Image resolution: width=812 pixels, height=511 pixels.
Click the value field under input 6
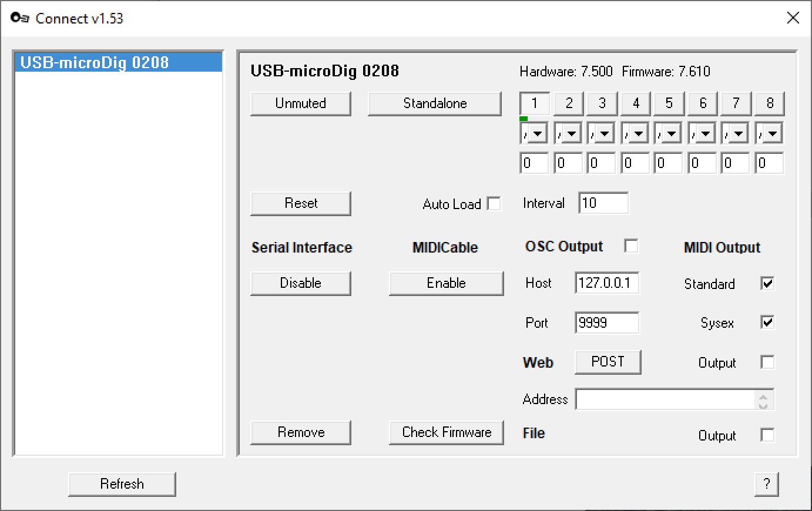tap(703, 163)
